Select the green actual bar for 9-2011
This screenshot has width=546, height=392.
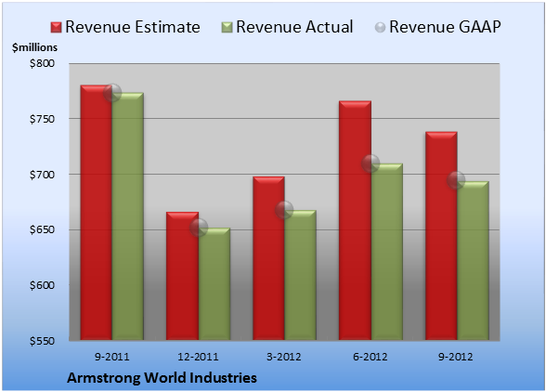click(x=128, y=216)
